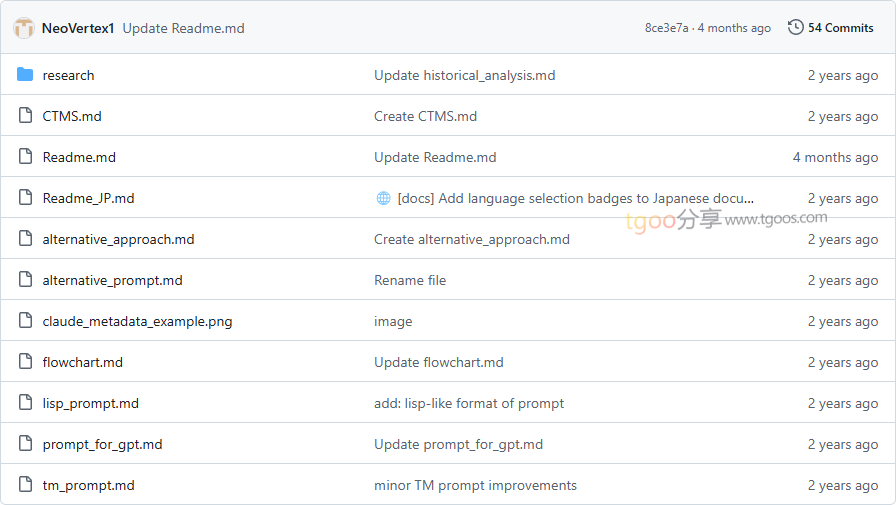Open "minor TM prompt improvements" commit
Viewport: 896px width, 505px height.
click(x=475, y=485)
